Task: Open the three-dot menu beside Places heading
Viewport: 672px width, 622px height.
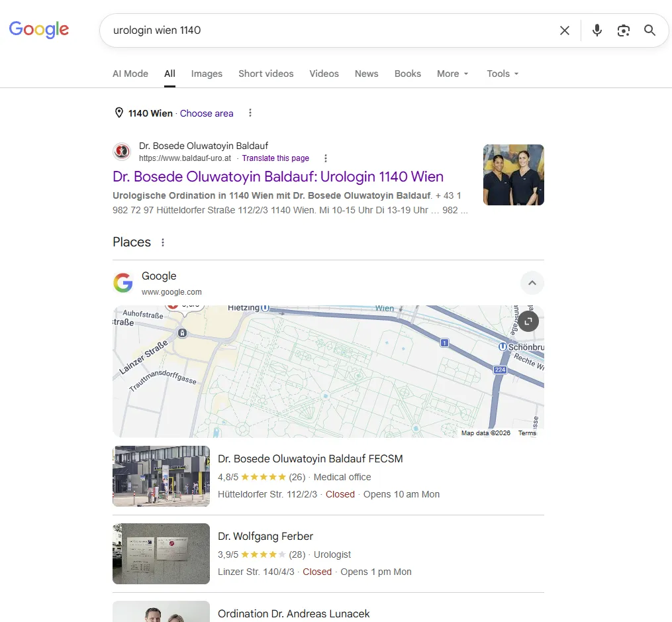Action: [x=163, y=242]
